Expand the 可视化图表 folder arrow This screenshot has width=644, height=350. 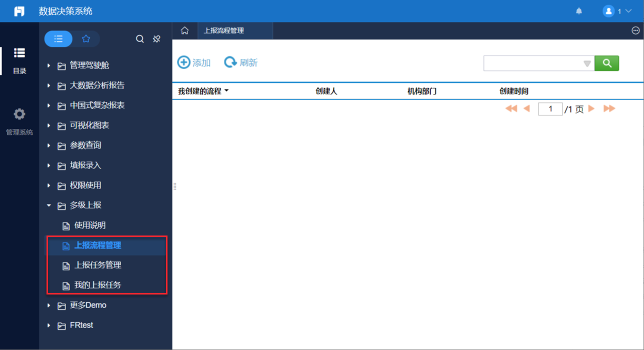(x=49, y=125)
